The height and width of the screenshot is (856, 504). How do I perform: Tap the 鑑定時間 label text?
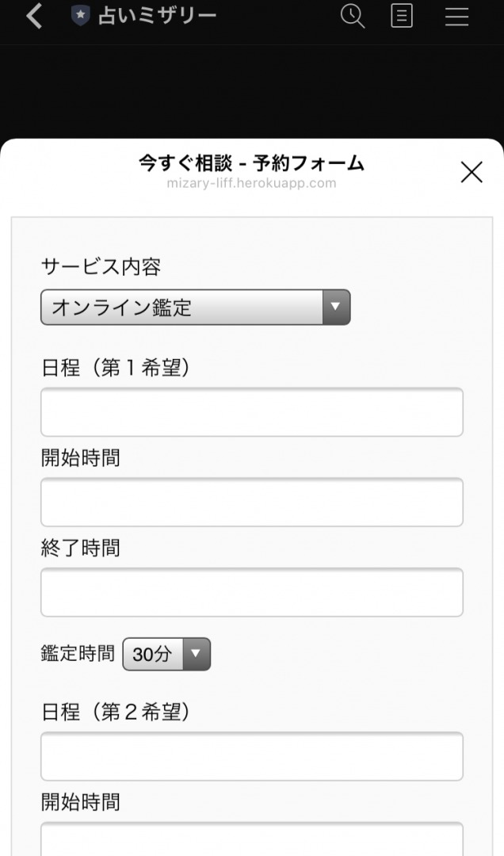pyautogui.click(x=78, y=653)
